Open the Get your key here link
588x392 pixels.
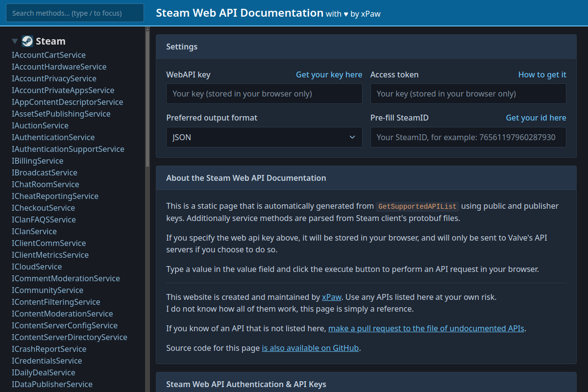329,74
